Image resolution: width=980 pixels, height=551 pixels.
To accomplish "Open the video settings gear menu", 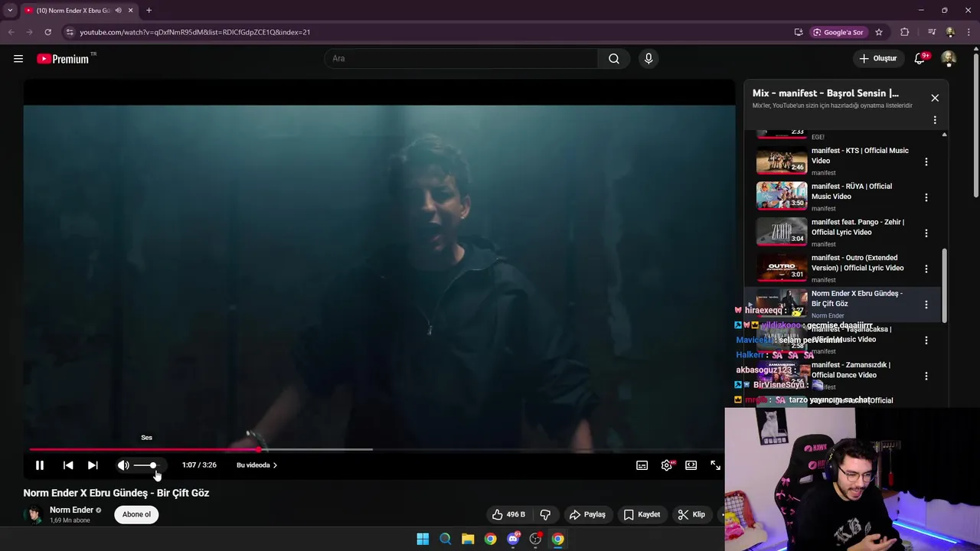I will coord(667,465).
